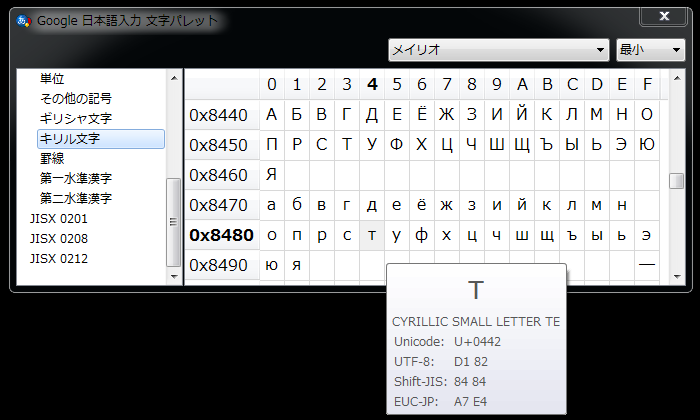
Task: Select JISX 0201 in the tree
Action: [59, 219]
